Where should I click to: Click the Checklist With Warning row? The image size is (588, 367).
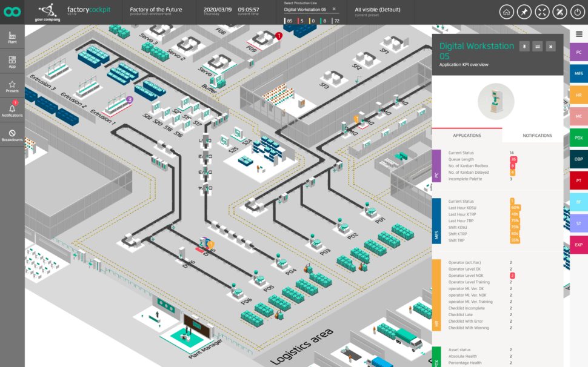pyautogui.click(x=481, y=328)
